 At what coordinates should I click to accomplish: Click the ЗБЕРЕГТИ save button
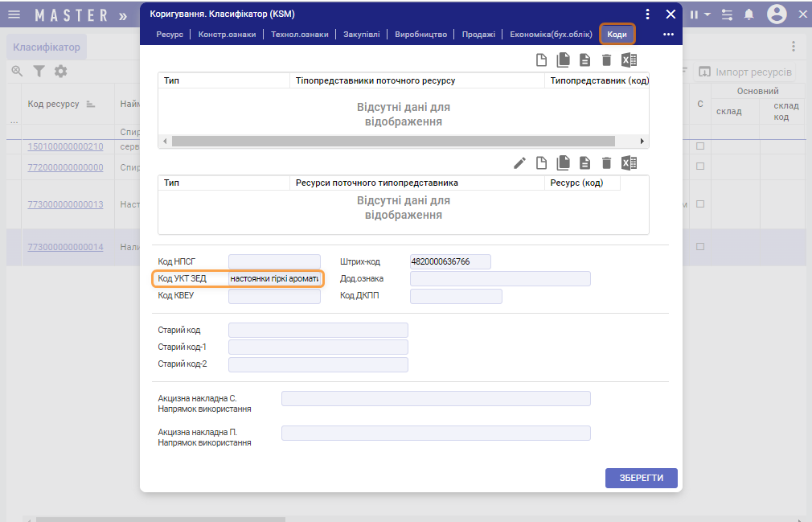(641, 478)
